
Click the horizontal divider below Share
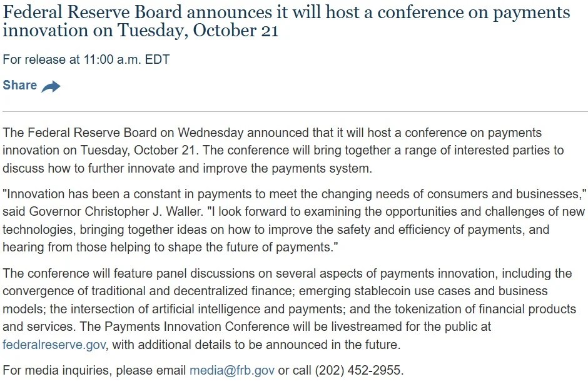tap(295, 112)
